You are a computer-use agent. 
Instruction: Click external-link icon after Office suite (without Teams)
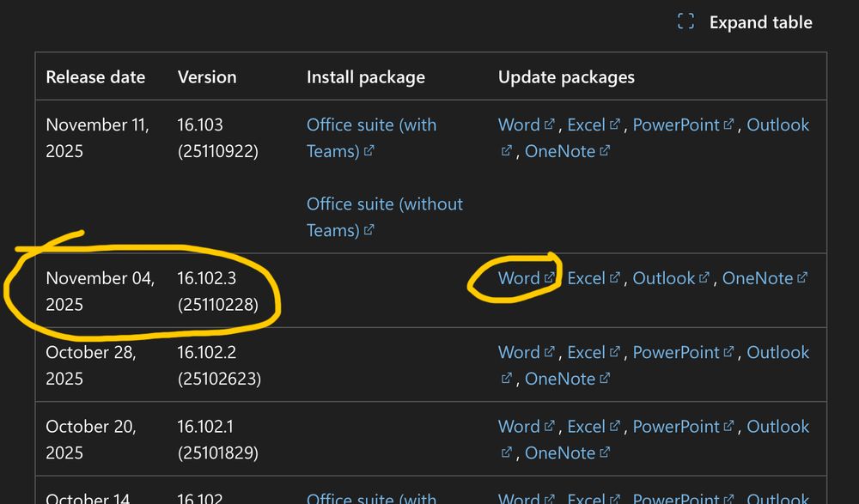coord(367,230)
